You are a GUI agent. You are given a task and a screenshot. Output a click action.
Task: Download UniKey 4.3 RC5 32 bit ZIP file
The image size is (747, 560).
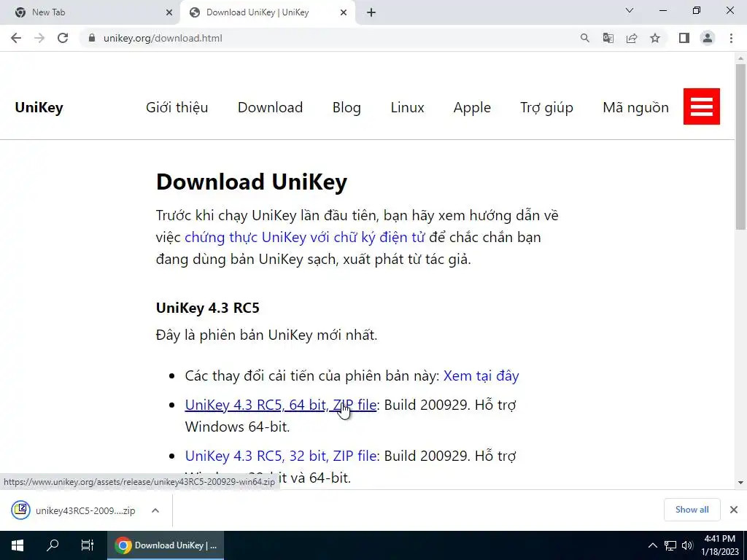(x=281, y=456)
